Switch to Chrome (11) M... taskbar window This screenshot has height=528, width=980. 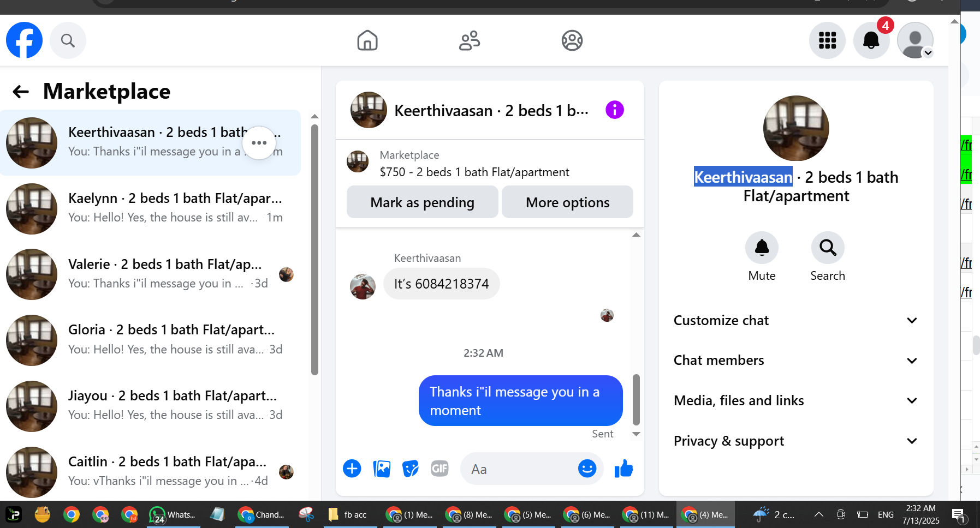click(x=646, y=514)
